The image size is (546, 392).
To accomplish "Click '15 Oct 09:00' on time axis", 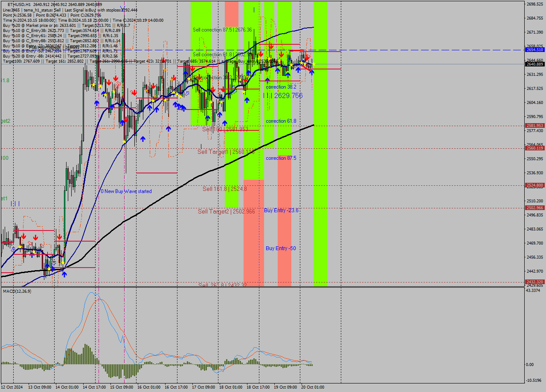I will pyautogui.click(x=122, y=387).
